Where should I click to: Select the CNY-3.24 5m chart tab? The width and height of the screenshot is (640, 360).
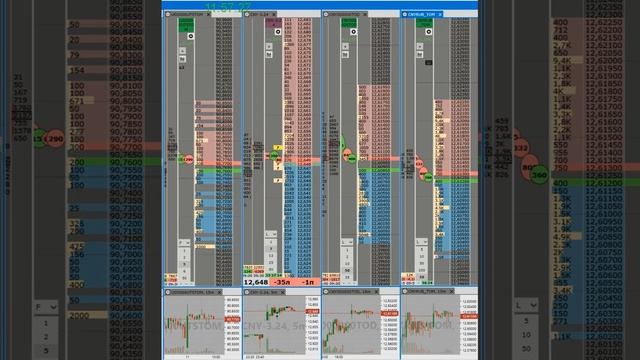click(264, 292)
